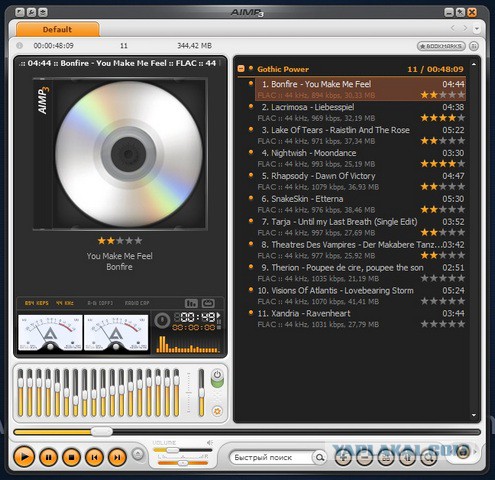Click the plus (add files) playlist button

[343, 458]
